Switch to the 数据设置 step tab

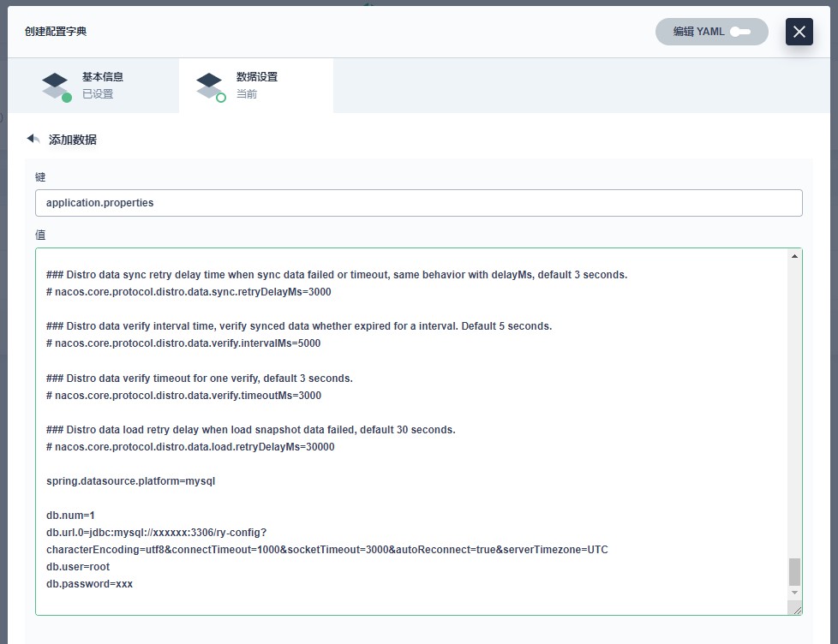click(x=256, y=86)
